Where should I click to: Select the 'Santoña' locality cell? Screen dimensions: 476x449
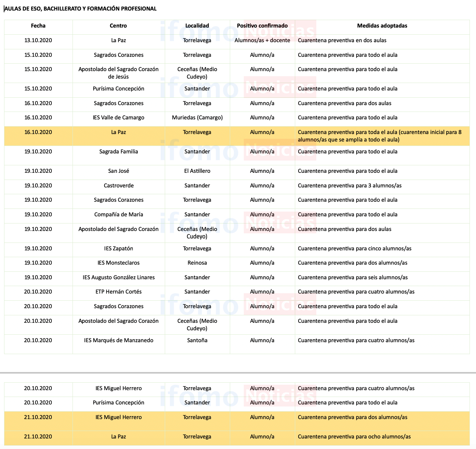(197, 340)
